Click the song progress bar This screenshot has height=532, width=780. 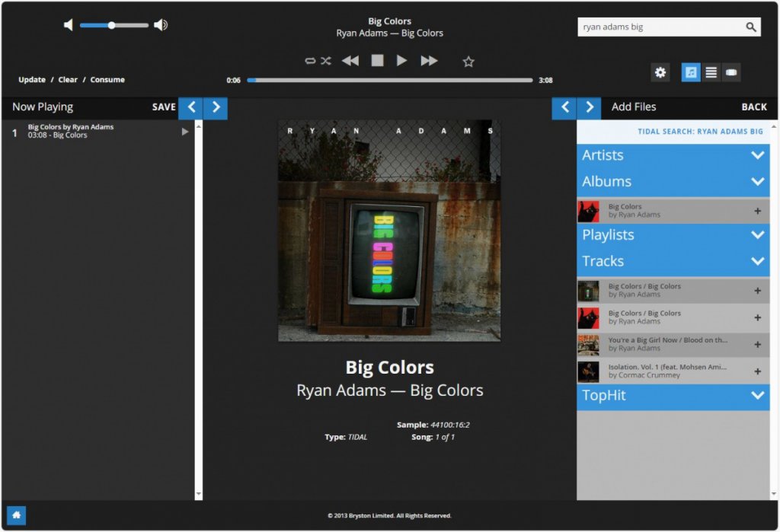389,80
